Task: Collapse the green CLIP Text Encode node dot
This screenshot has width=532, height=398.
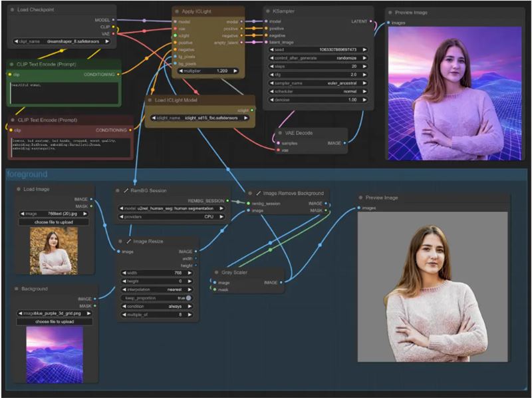Action: [x=11, y=64]
